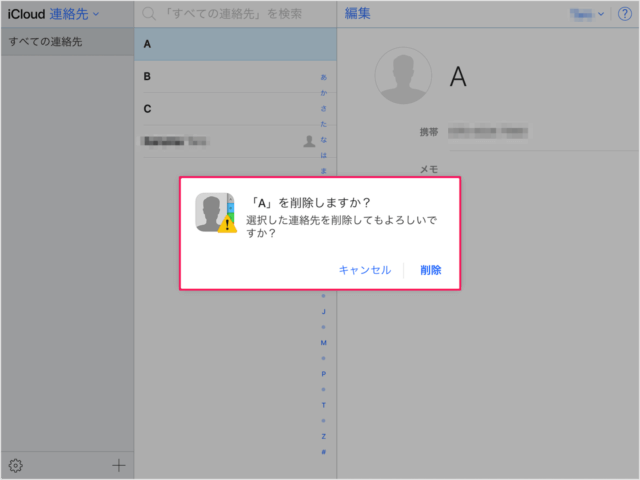Click 編集 to edit the contact

(358, 13)
